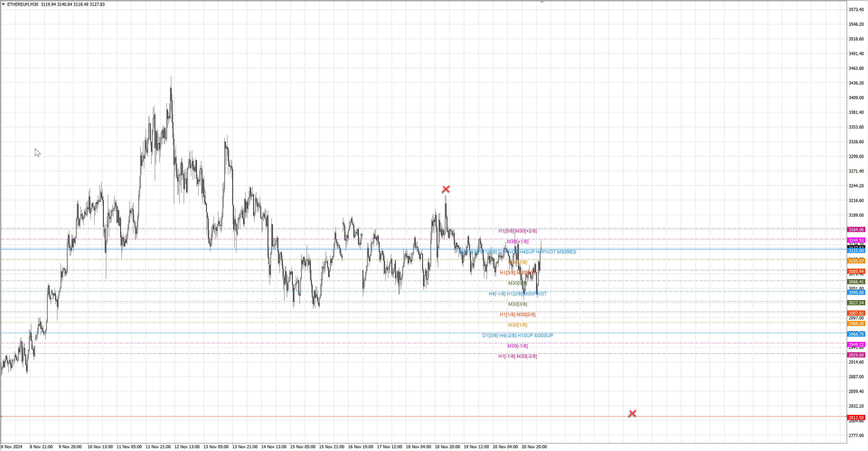The width and height of the screenshot is (868, 451).
Task: Click the D1[3/8] H4[-2/8] H1SUP M30SUP label
Action: tap(518, 336)
